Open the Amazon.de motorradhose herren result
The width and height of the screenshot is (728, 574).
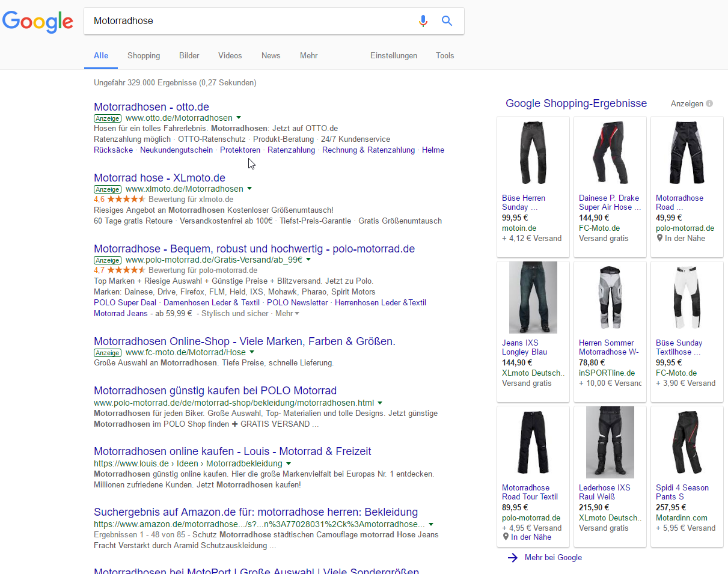256,512
